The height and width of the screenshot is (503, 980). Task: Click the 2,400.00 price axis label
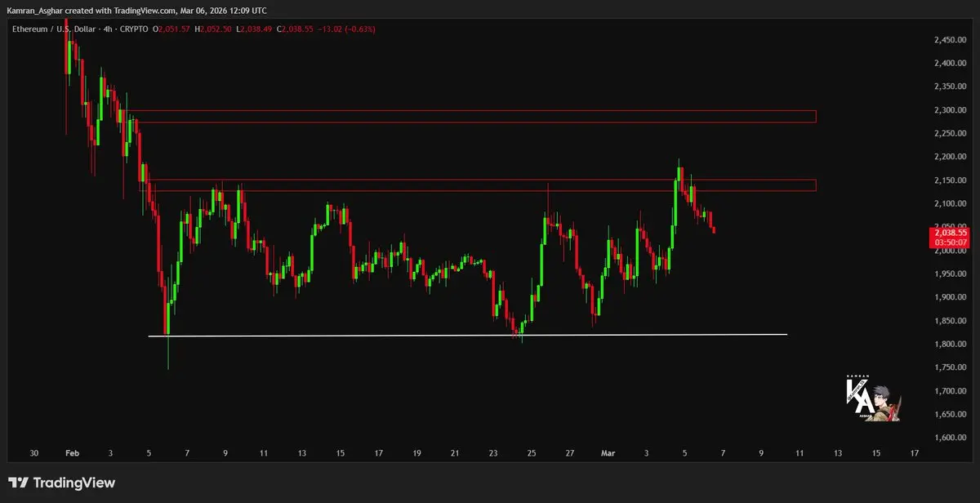point(950,63)
